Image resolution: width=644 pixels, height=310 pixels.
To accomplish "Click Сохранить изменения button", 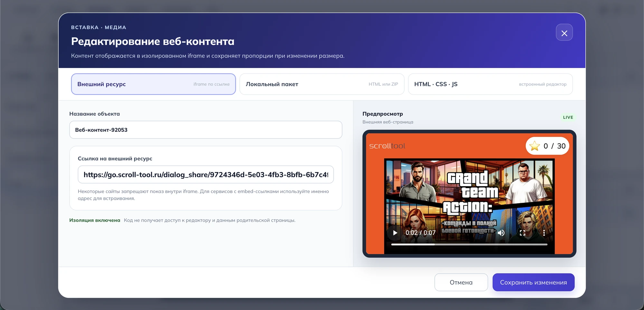I will click(534, 282).
